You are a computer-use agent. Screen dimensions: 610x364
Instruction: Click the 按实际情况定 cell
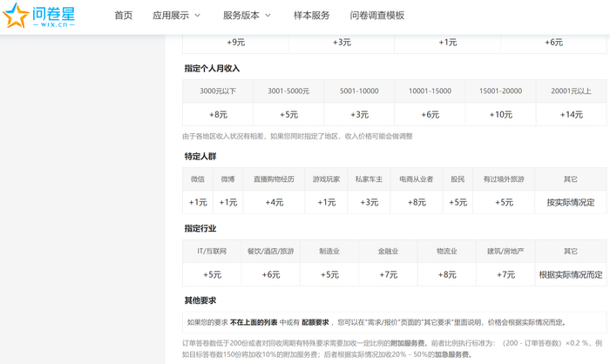point(571,203)
